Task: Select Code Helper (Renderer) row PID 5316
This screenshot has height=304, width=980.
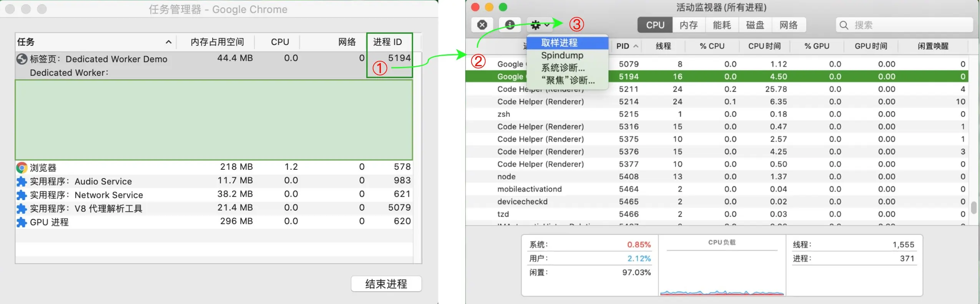Action: 717,127
